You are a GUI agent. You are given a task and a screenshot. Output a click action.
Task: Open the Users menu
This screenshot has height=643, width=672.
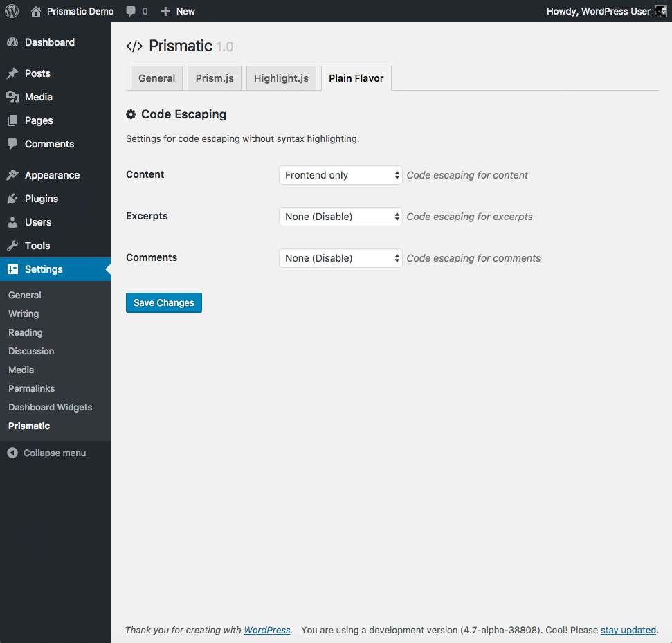point(38,222)
